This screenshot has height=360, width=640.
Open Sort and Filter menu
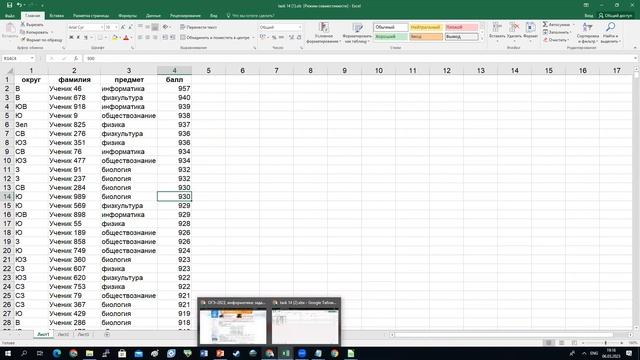(x=588, y=33)
